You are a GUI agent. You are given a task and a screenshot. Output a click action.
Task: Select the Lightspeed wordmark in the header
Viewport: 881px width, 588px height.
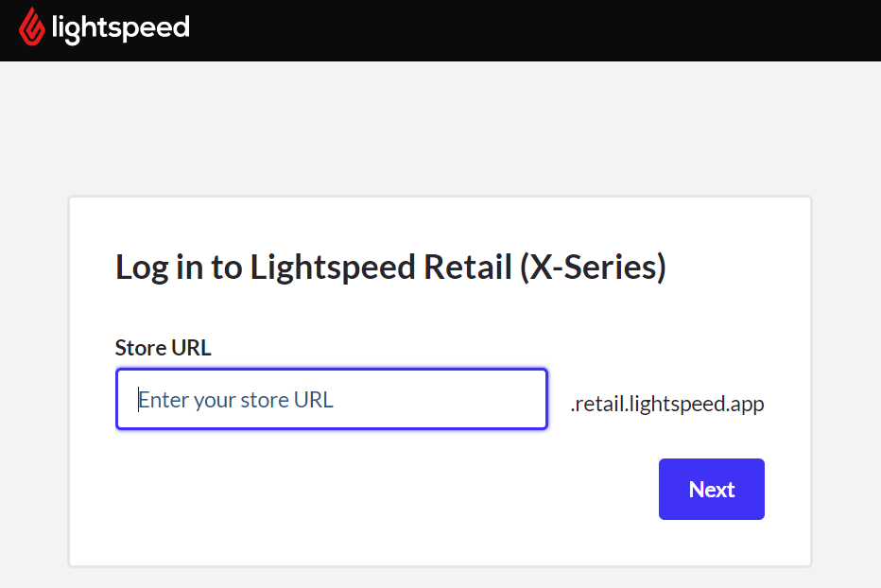121,28
